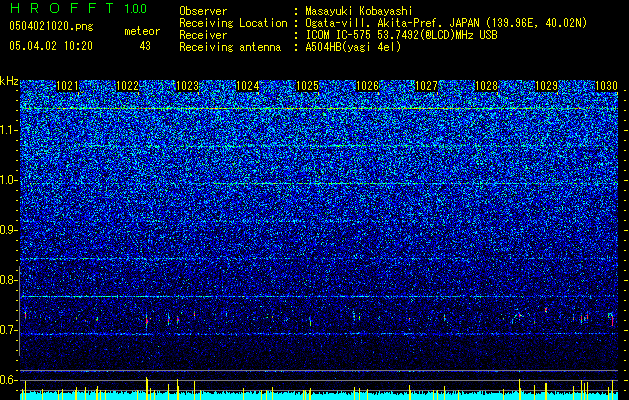Click the kHz axis unit label
This screenshot has width=629, height=400.
click(x=9, y=81)
